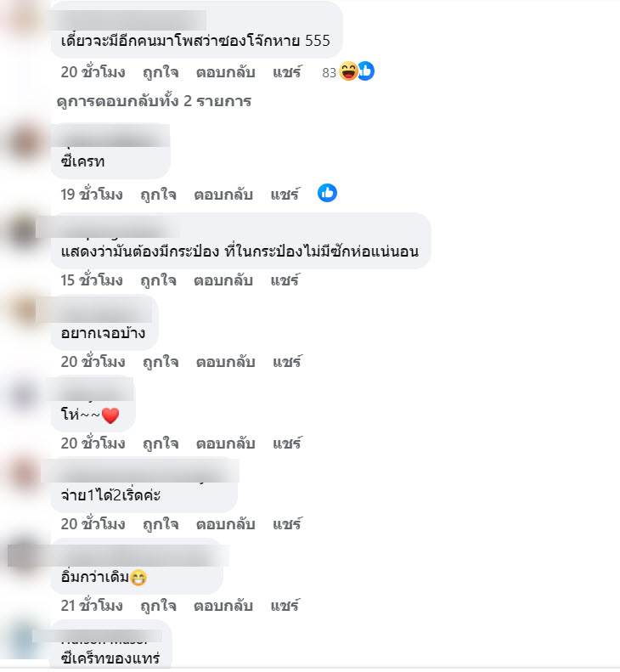This screenshot has height=672, width=620.
Task: Click ตอบกลับ under the ซี้เครท comment
Action: [223, 195]
